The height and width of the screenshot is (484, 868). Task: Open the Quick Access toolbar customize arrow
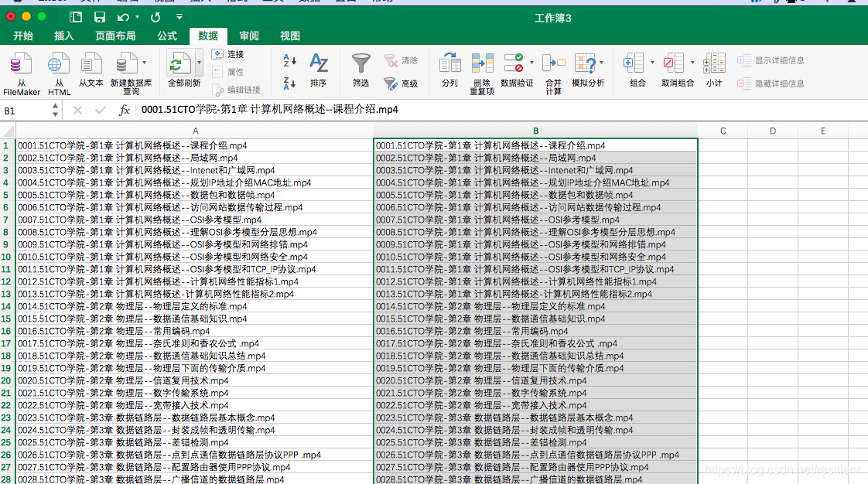[x=179, y=18]
